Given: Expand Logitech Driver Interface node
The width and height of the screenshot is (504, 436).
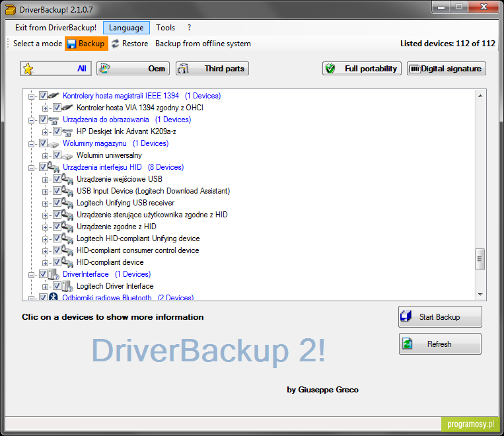Looking at the screenshot, I should coord(45,287).
